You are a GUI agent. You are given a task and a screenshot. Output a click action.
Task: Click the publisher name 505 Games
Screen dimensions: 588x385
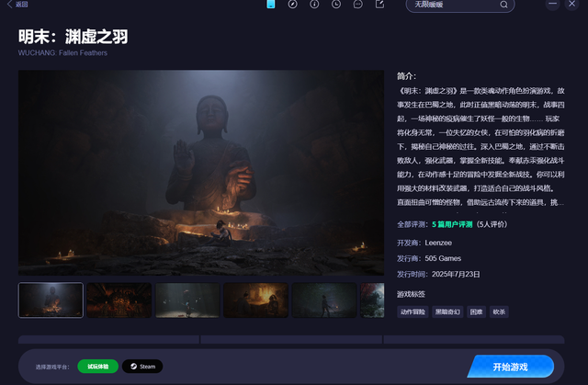(x=443, y=258)
